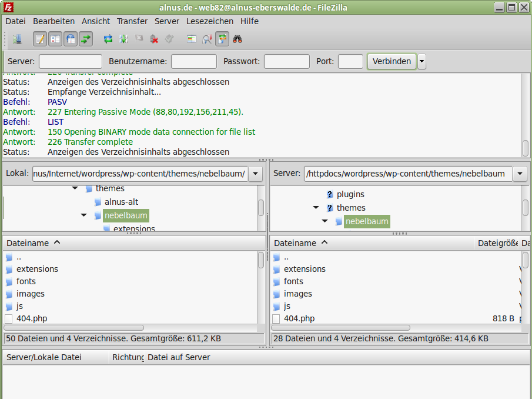Open the Lesezeichen menu

(x=210, y=21)
